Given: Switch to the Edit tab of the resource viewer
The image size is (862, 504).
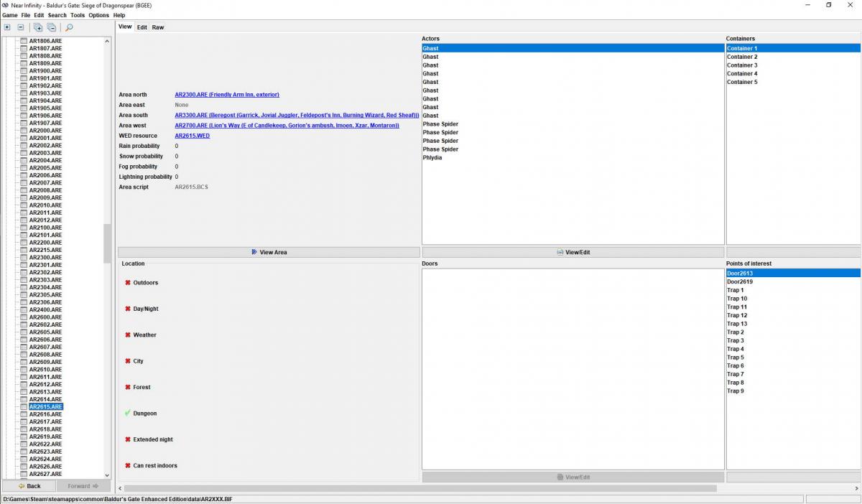Looking at the screenshot, I should 142,27.
